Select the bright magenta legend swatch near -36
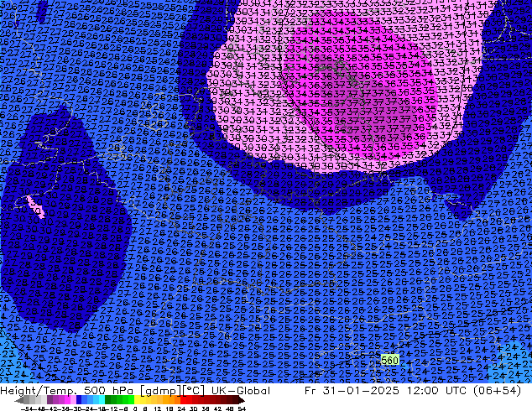 (67, 400)
